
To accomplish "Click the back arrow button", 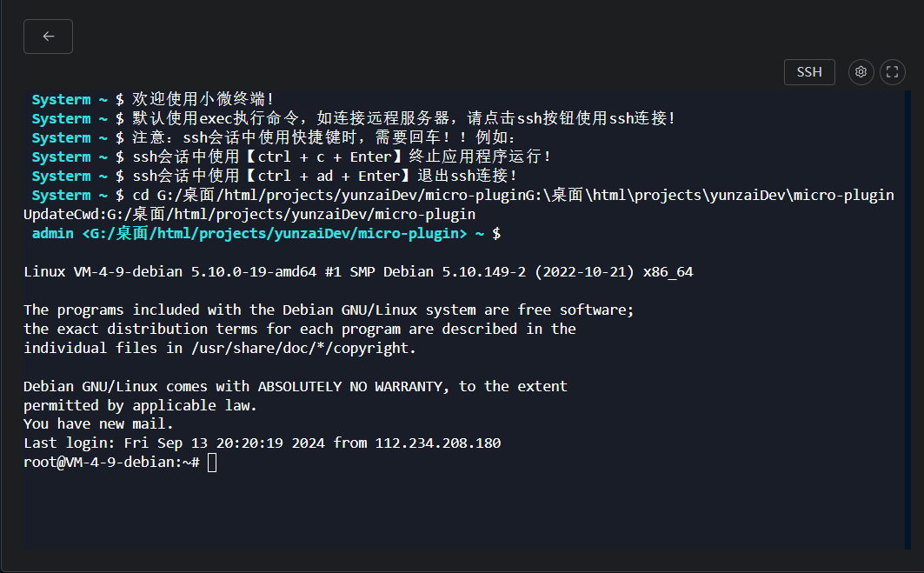I will tap(49, 37).
